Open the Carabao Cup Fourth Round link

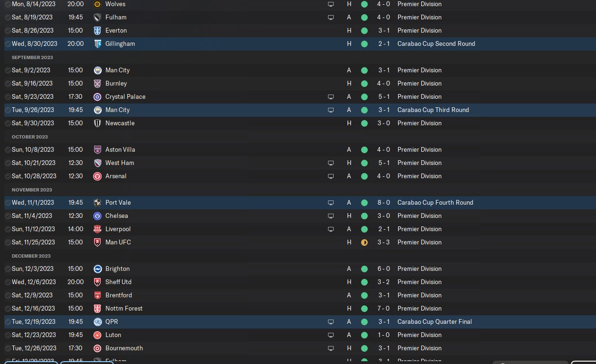click(435, 202)
